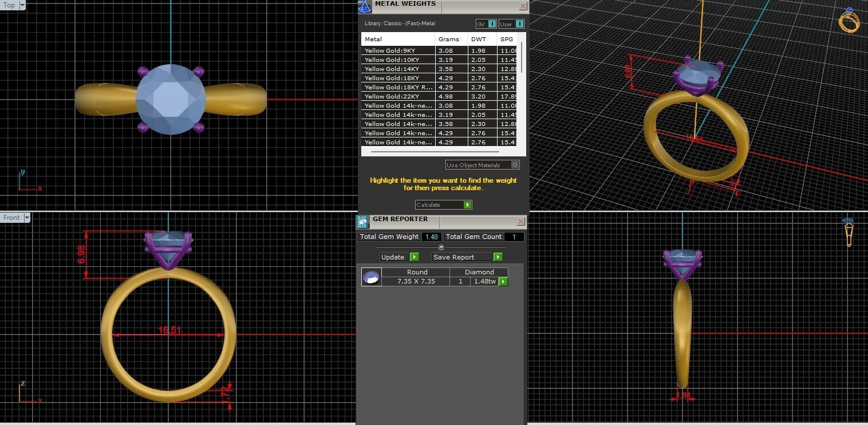
Task: Click the horizontal scrollbar under the metal list
Action: point(435,151)
